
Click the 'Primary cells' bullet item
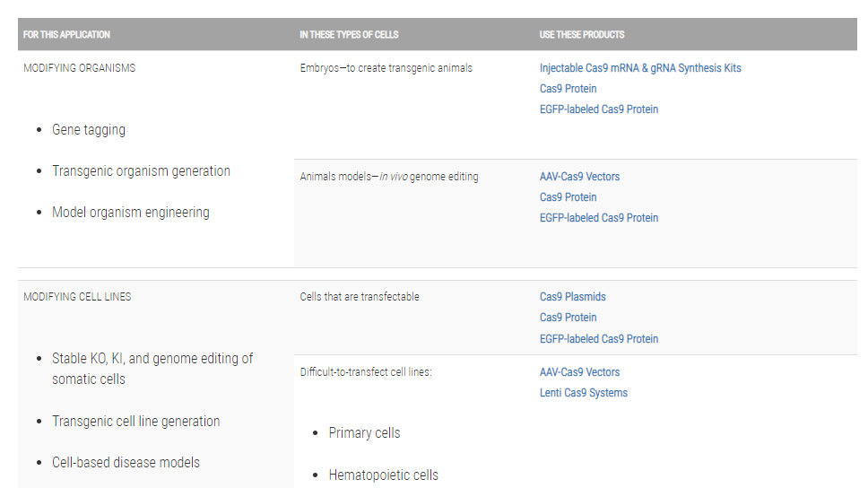[x=364, y=433]
